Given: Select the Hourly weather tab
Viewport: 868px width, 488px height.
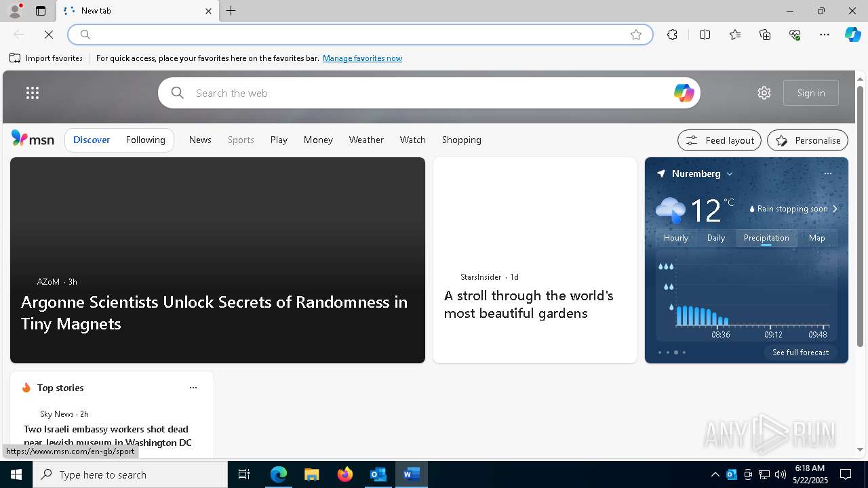Looking at the screenshot, I should [676, 238].
